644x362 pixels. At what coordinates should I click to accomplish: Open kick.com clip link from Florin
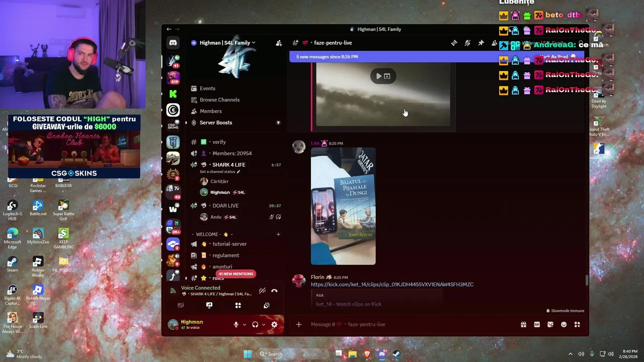[x=392, y=285]
